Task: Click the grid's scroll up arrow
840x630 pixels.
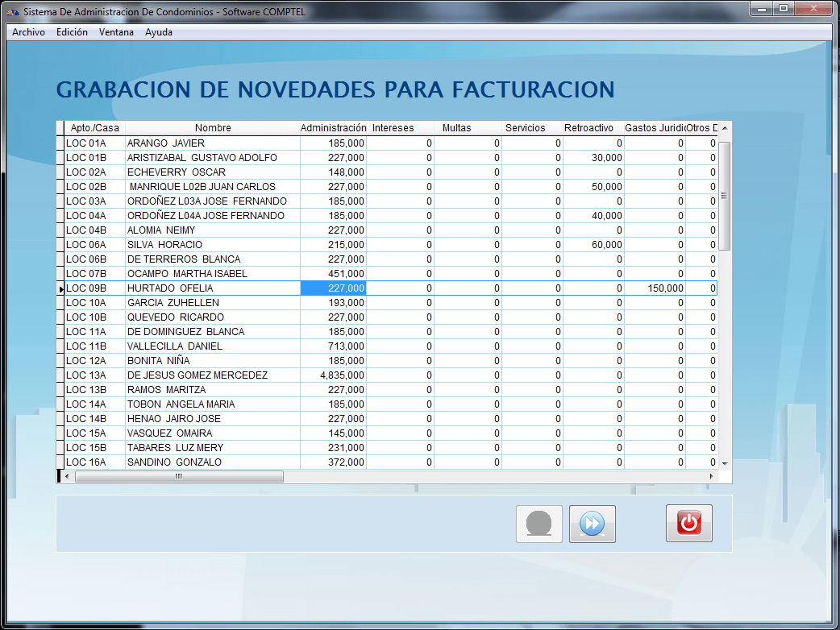Action: pos(725,128)
